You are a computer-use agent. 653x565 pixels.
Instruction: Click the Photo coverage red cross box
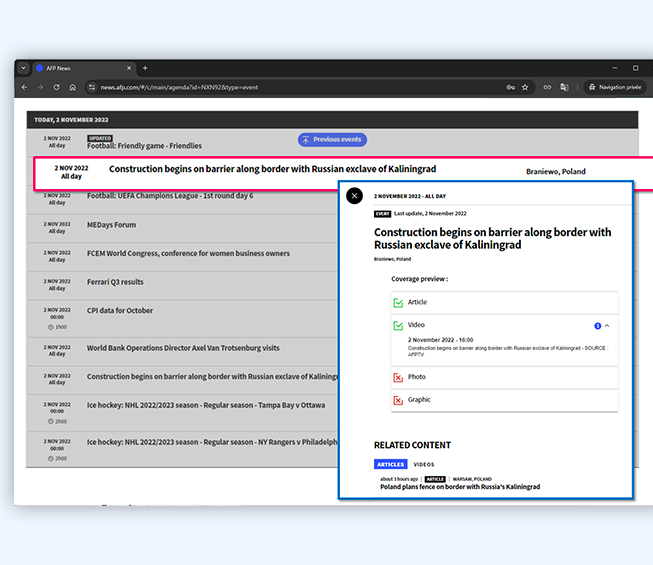coord(397,377)
